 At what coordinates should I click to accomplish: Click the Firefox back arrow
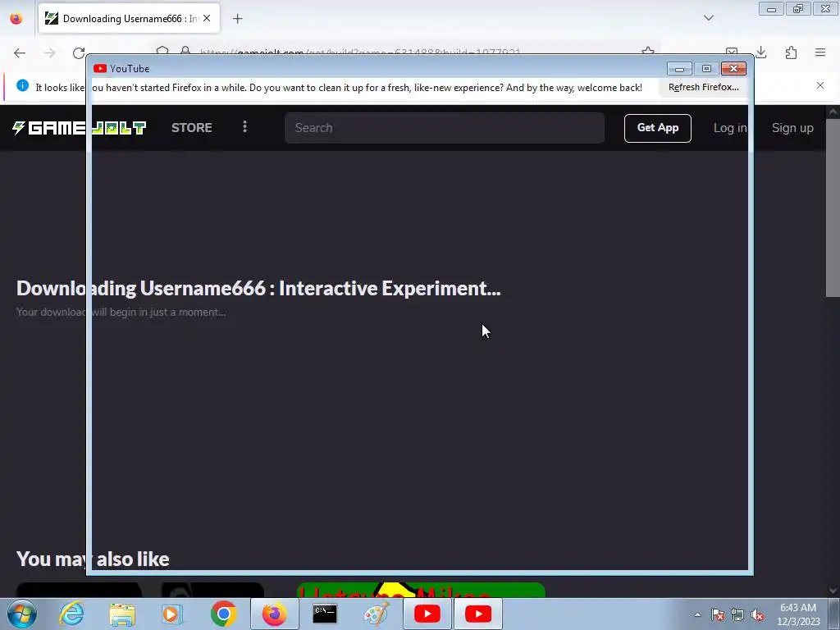point(20,53)
